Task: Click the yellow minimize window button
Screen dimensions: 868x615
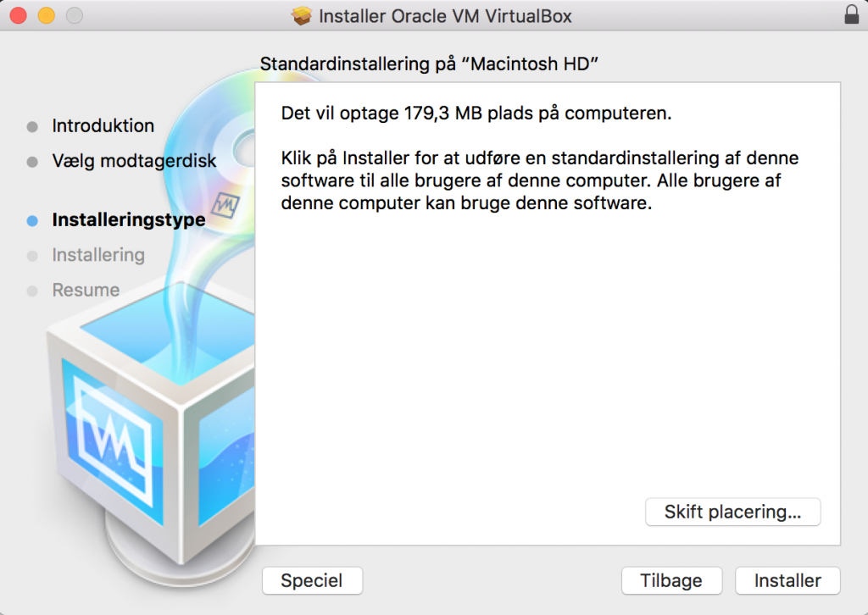Action: 47,15
